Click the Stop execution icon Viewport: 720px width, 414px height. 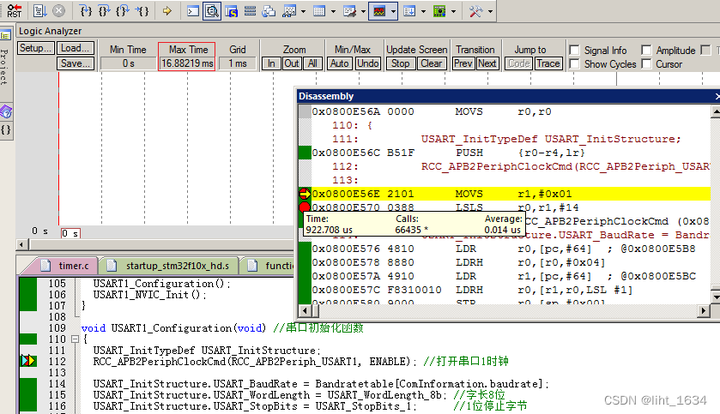[58, 10]
